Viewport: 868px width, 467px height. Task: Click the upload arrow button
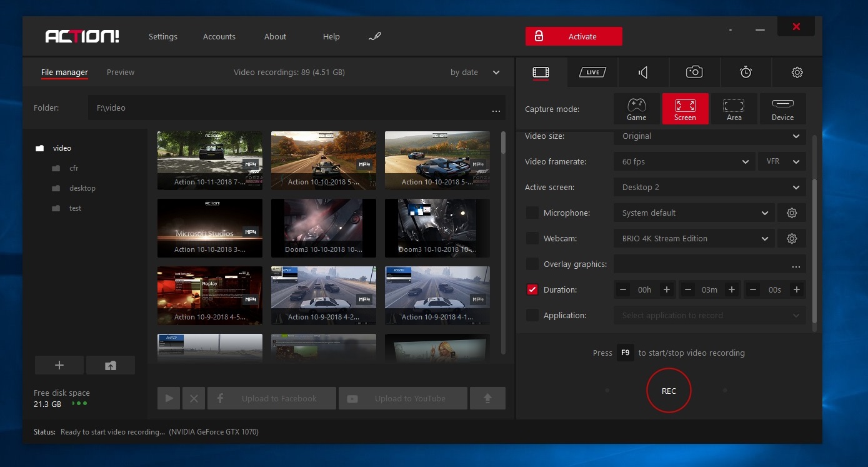point(487,398)
